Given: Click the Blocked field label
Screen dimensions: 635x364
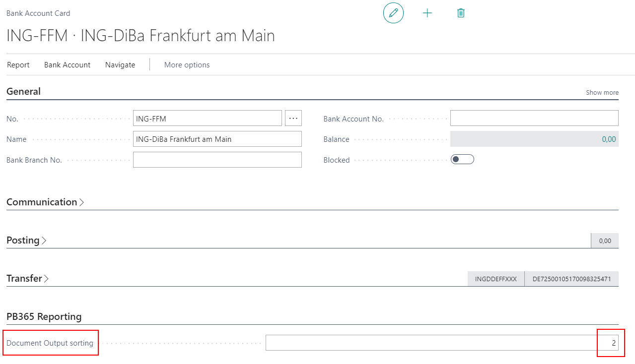Looking at the screenshot, I should (x=337, y=160).
